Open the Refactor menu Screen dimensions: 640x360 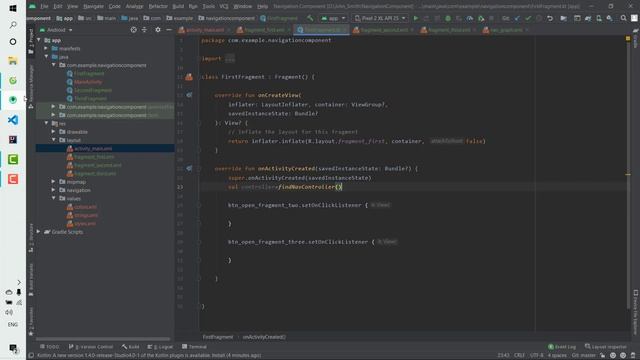(158, 7)
